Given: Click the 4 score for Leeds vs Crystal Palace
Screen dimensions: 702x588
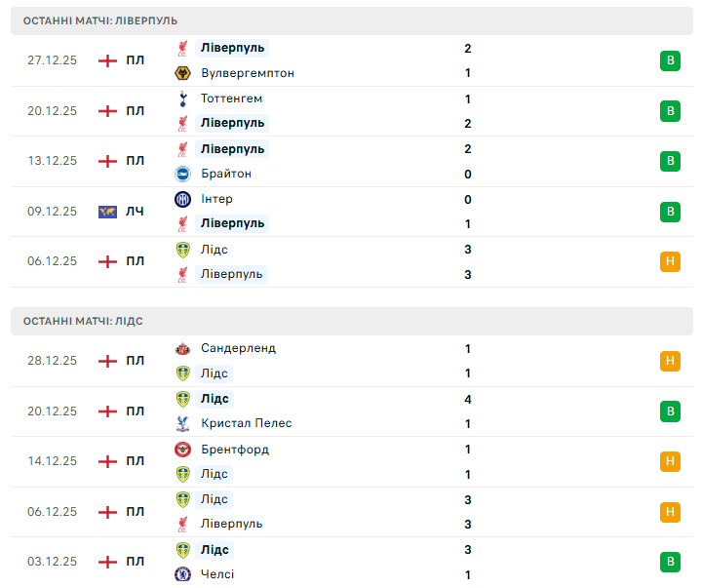Looking at the screenshot, I should coord(469,399).
